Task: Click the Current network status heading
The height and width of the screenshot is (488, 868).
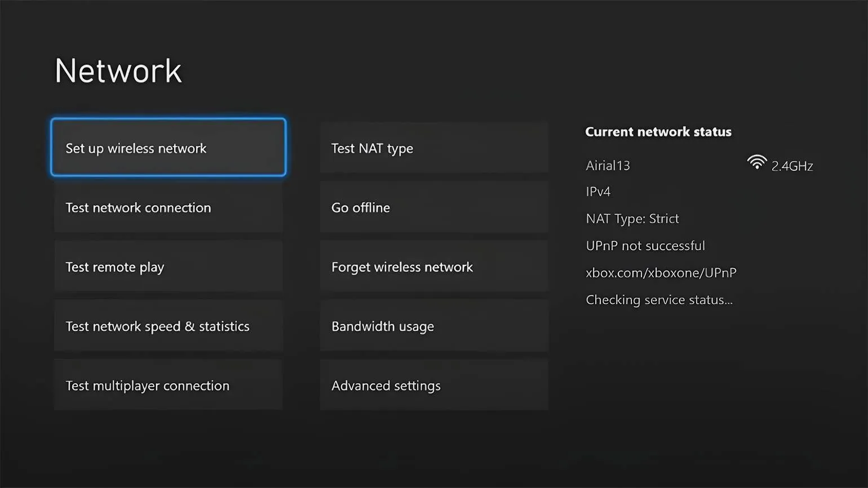Action: [658, 132]
